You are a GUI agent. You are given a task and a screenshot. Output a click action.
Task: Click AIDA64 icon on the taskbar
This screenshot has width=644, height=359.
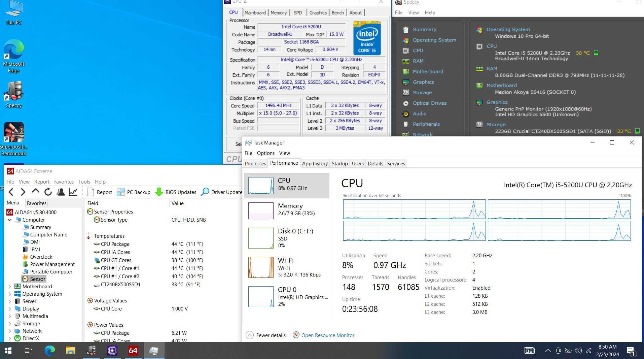(133, 351)
